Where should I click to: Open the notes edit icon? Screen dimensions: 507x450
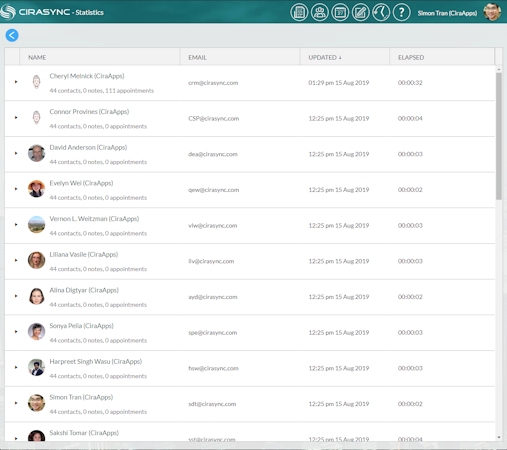click(361, 13)
